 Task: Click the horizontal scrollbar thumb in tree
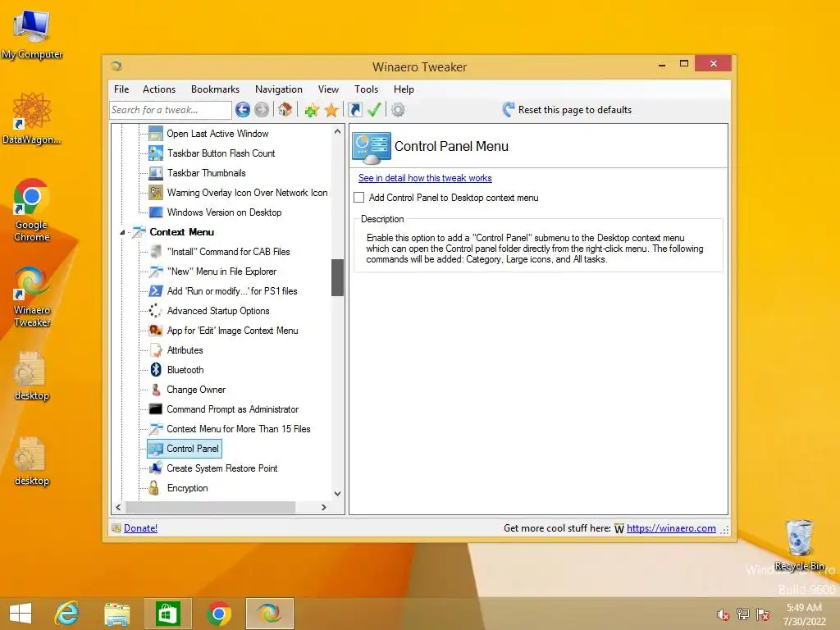click(211, 507)
